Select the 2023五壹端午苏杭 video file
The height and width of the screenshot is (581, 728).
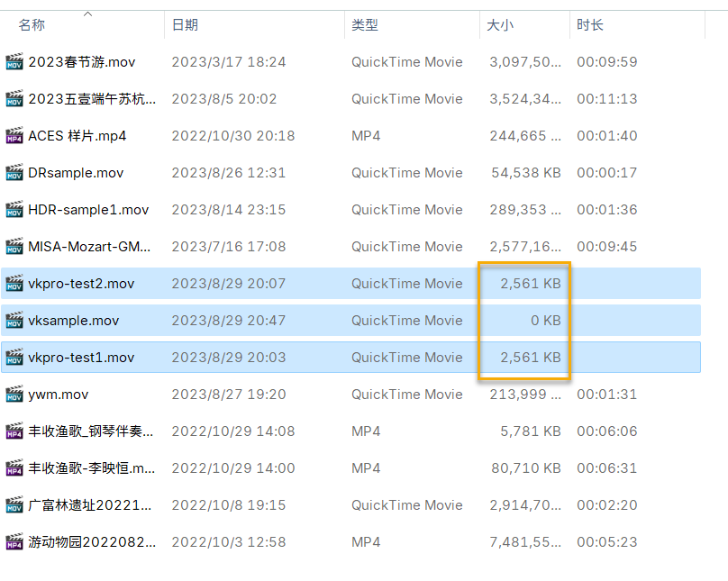[x=92, y=99]
